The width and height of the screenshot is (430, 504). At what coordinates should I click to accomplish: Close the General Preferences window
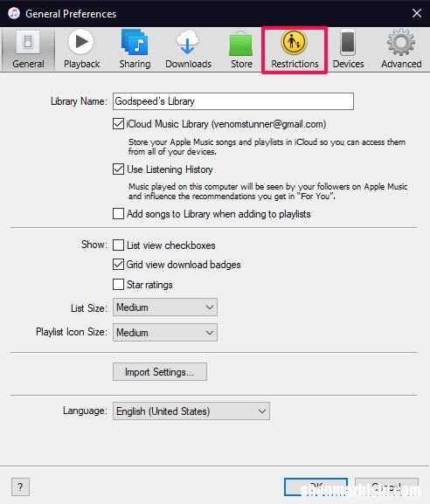click(x=417, y=13)
